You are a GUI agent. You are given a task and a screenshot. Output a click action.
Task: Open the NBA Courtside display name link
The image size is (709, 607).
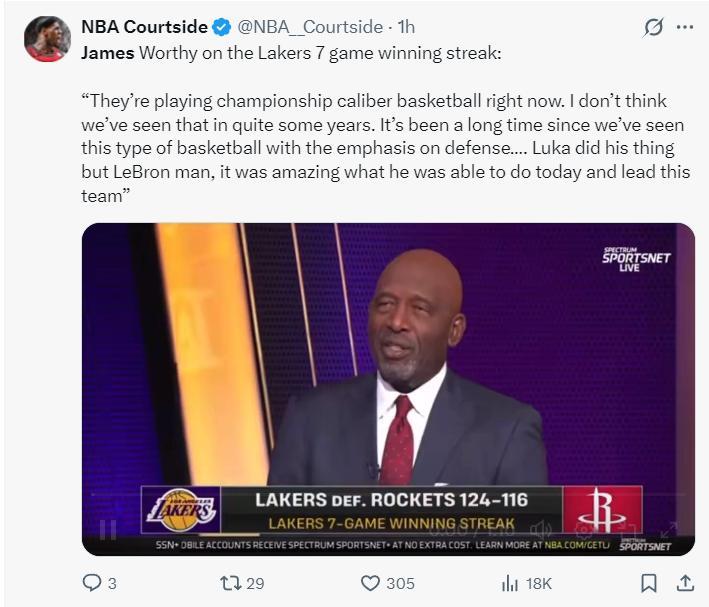[x=144, y=27]
